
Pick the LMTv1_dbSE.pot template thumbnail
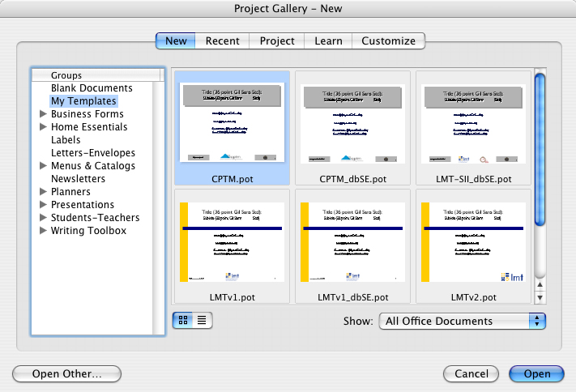352,241
